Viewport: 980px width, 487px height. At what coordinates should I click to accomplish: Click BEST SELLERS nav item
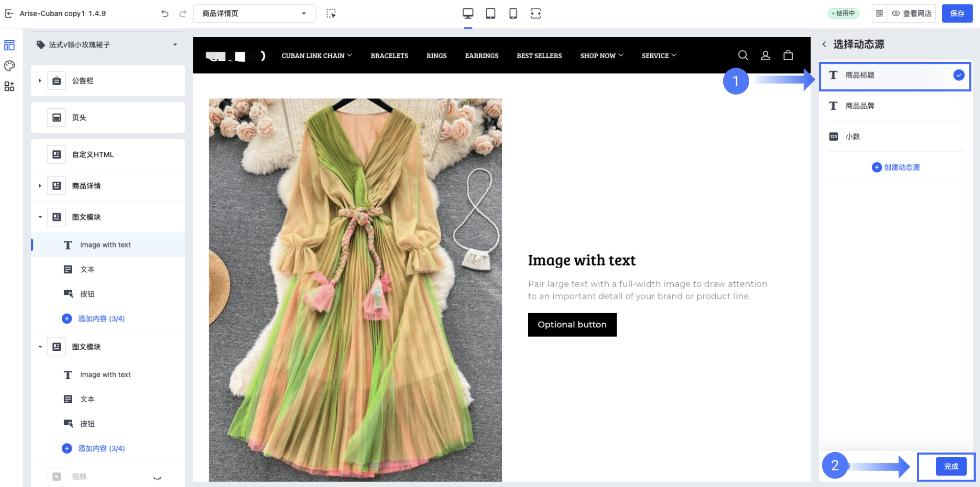click(539, 56)
